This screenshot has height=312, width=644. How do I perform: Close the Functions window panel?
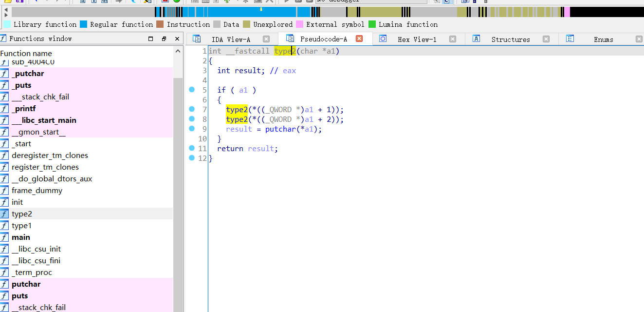pos(177,39)
